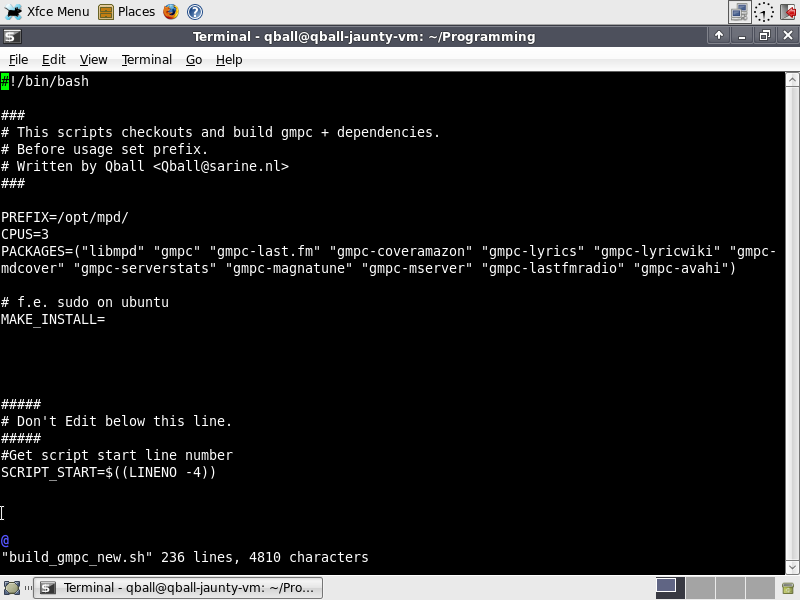Click the show desktop icon with two monitors
Viewport: 800px width, 600px height.
(739, 12)
